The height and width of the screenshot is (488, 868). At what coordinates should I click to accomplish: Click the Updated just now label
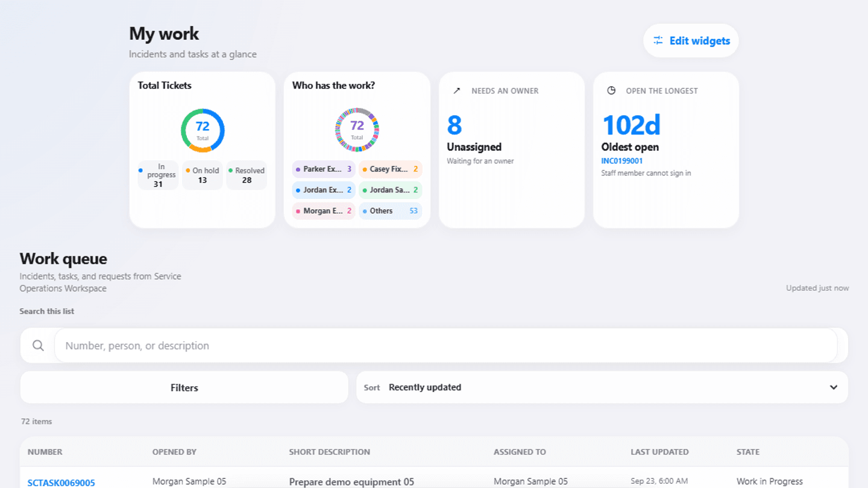[817, 288]
